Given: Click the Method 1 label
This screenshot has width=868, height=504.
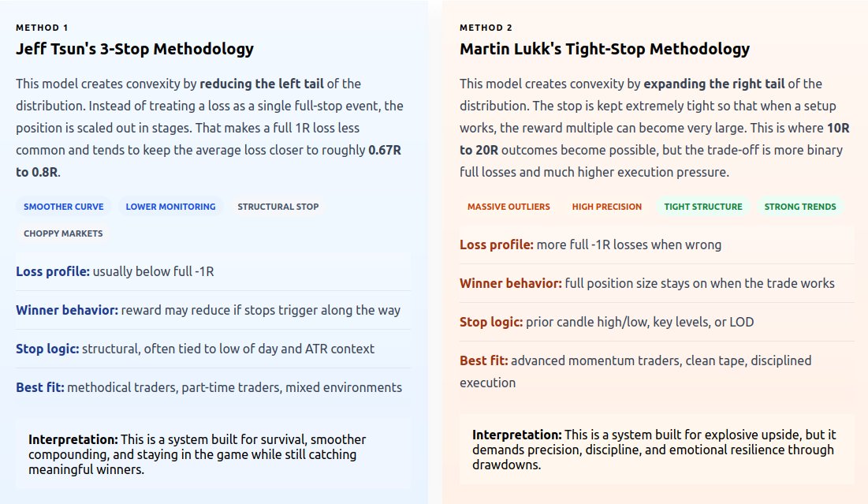Looking at the screenshot, I should (42, 28).
